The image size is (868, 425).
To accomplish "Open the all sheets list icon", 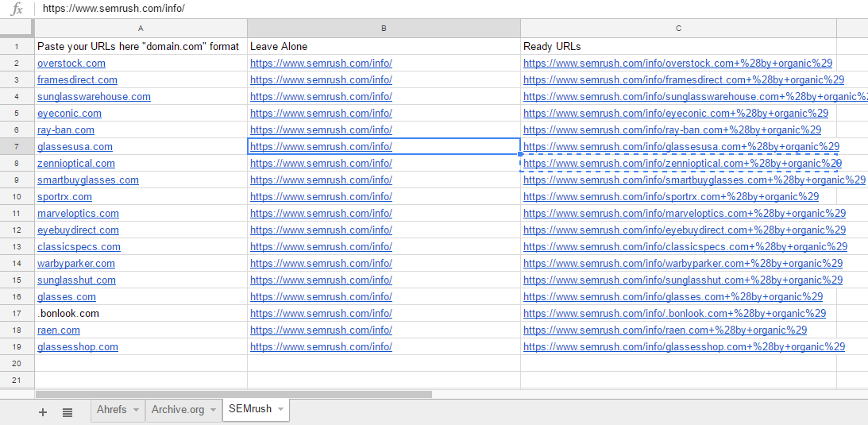I will [68, 411].
